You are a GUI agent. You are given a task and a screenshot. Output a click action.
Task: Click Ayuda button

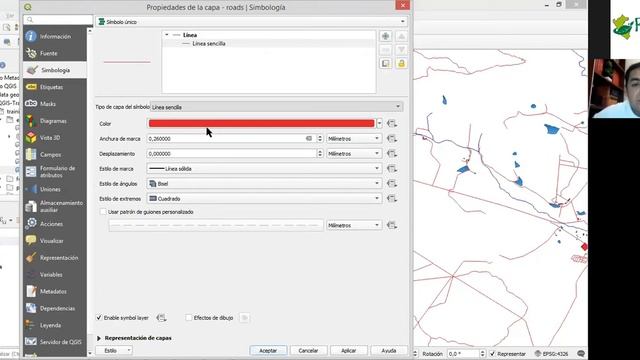(x=389, y=350)
